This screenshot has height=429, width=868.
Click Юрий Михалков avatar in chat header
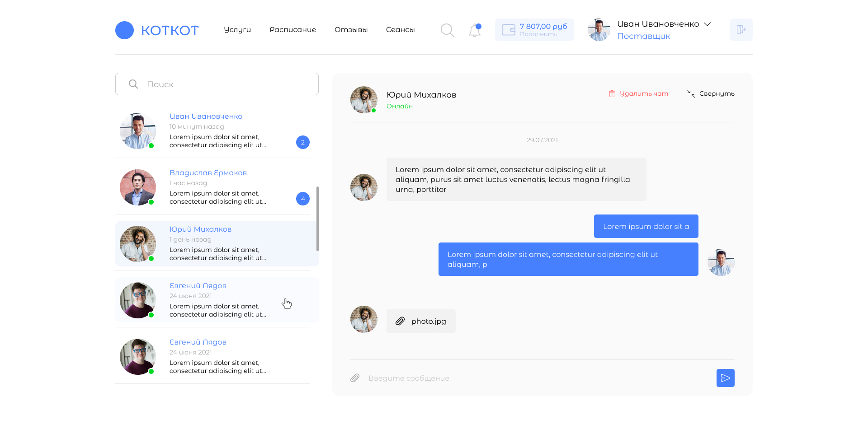click(x=364, y=100)
